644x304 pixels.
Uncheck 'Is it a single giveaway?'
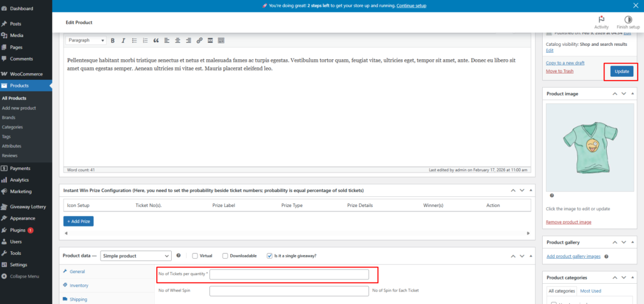pyautogui.click(x=270, y=256)
